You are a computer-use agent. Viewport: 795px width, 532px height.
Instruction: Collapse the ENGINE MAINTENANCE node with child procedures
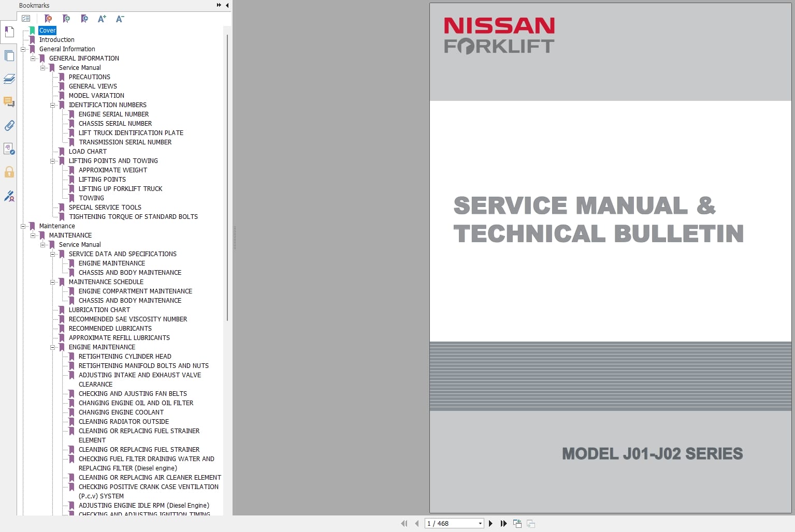52,347
